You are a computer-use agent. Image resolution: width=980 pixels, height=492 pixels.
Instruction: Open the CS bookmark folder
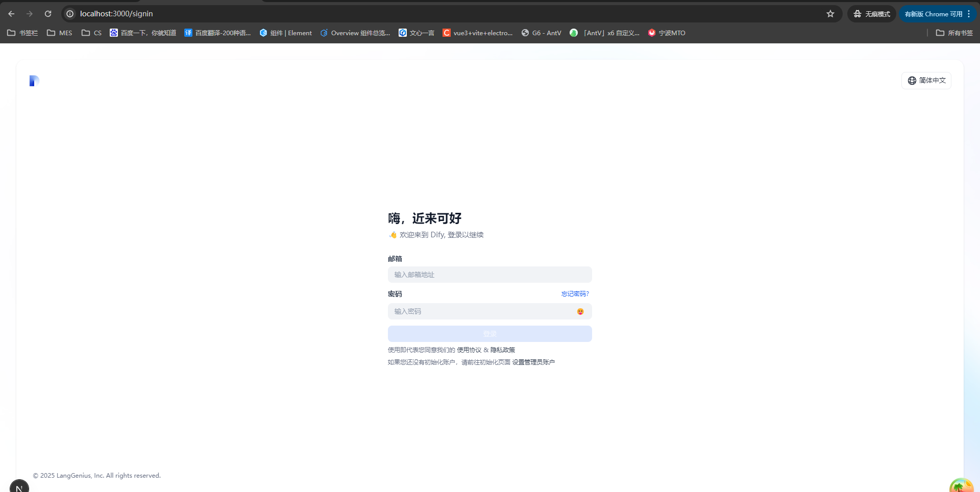(92, 33)
